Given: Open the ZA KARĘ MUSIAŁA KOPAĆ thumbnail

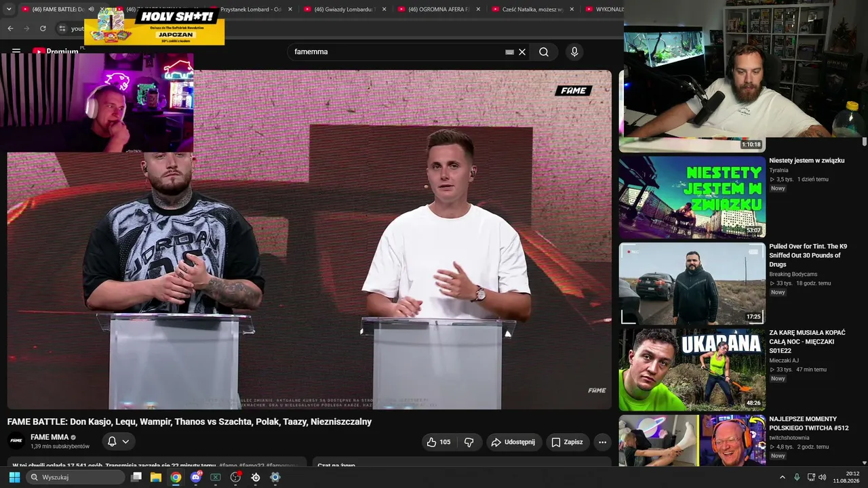Looking at the screenshot, I should click(x=692, y=369).
